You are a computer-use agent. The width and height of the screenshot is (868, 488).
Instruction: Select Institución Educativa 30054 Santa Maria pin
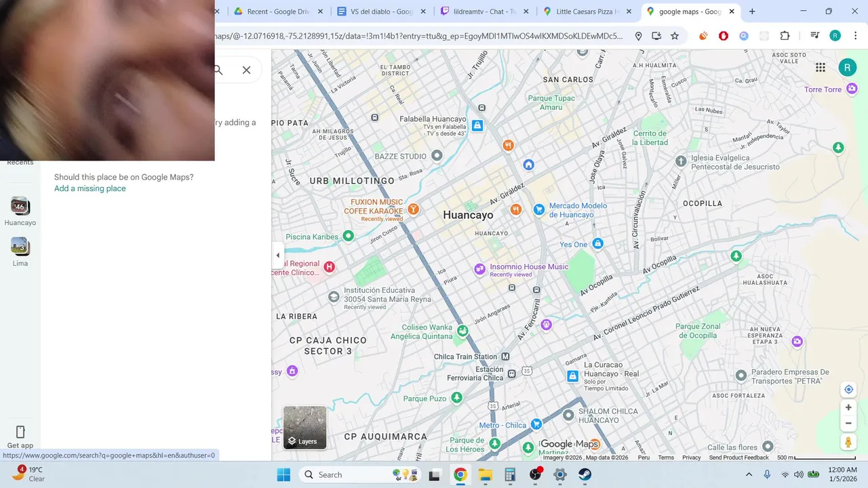(334, 296)
